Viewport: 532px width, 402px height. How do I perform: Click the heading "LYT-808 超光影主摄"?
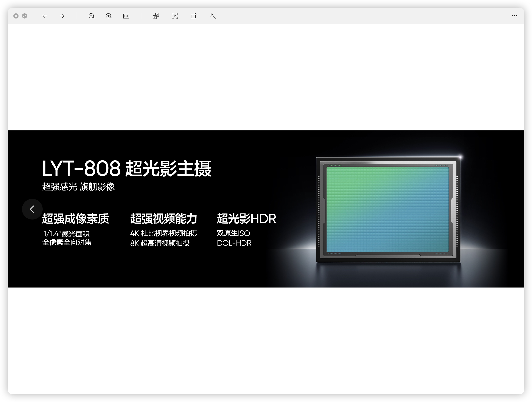pos(127,169)
